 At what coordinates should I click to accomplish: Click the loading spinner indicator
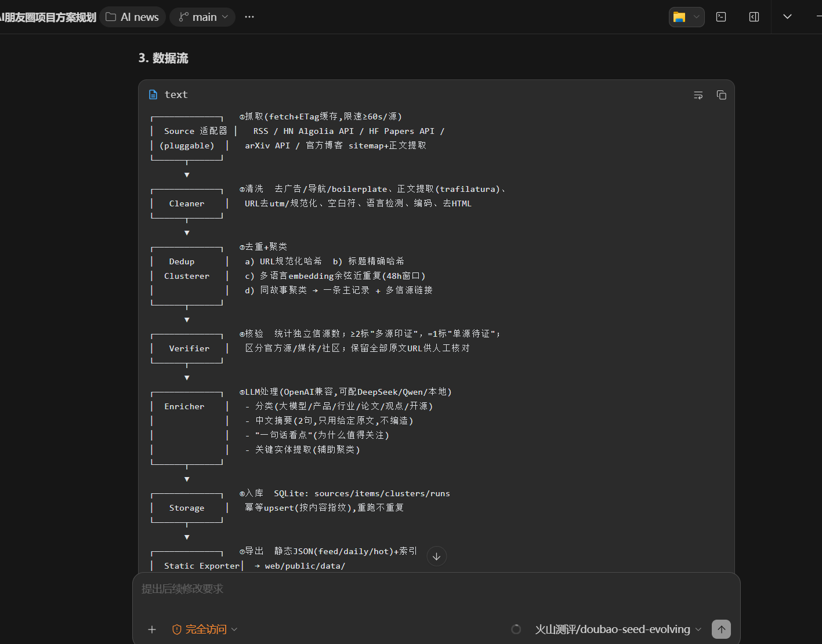point(516,630)
